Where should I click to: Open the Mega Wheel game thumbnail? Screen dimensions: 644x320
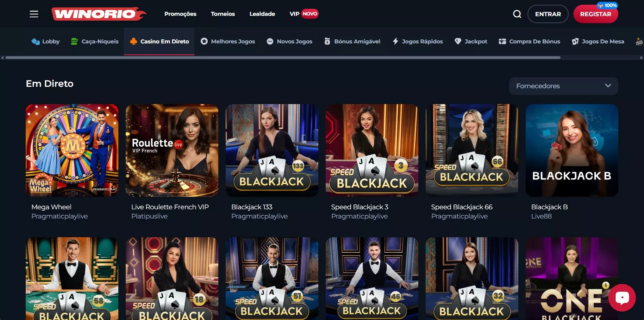pyautogui.click(x=72, y=150)
